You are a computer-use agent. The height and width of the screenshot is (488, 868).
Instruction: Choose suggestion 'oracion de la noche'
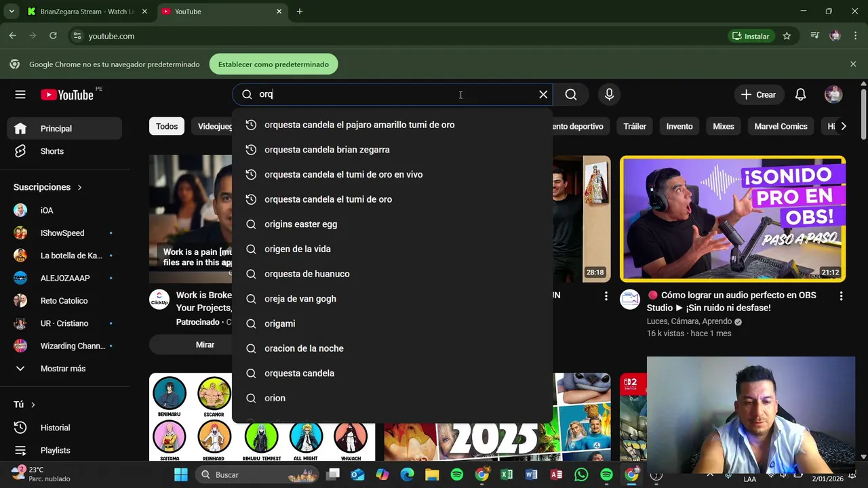pyautogui.click(x=392, y=348)
